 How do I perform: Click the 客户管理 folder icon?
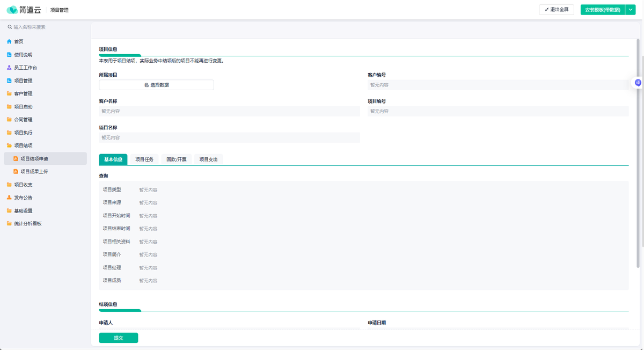tap(9, 93)
